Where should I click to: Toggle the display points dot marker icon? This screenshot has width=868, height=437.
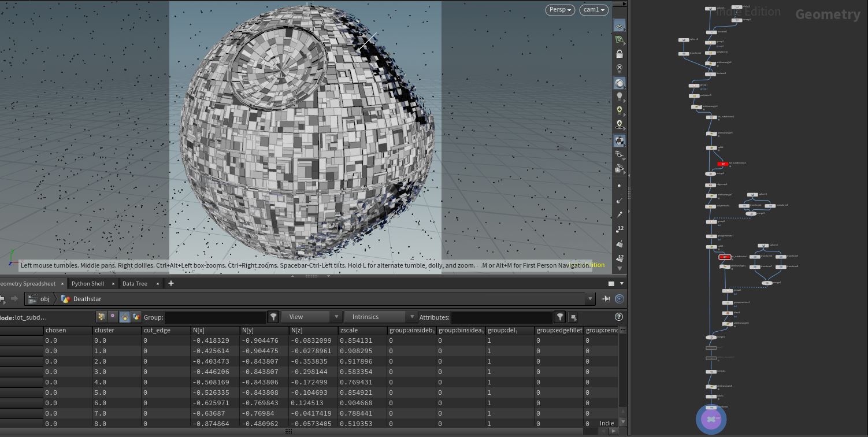pyautogui.click(x=619, y=186)
